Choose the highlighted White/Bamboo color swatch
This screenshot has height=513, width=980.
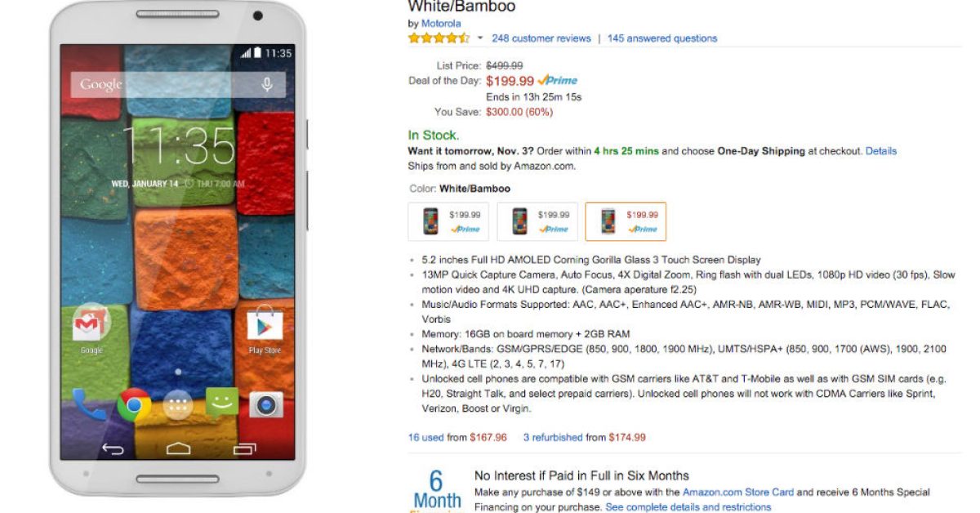point(626,221)
